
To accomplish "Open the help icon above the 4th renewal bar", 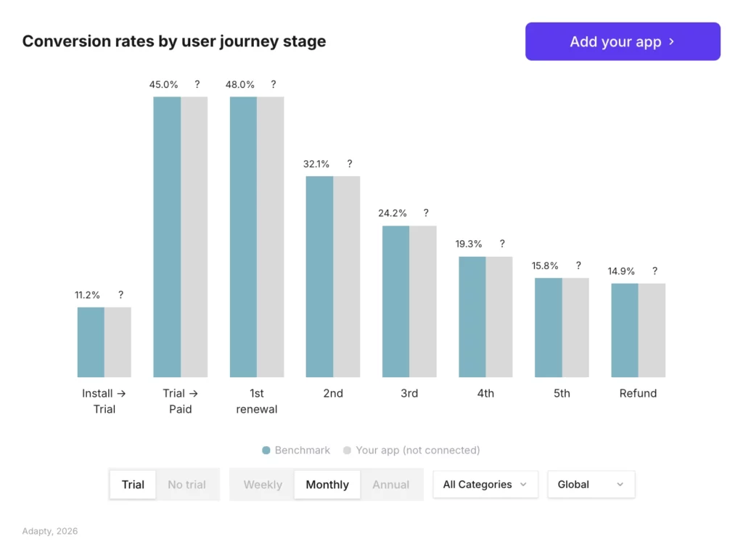I will click(502, 244).
